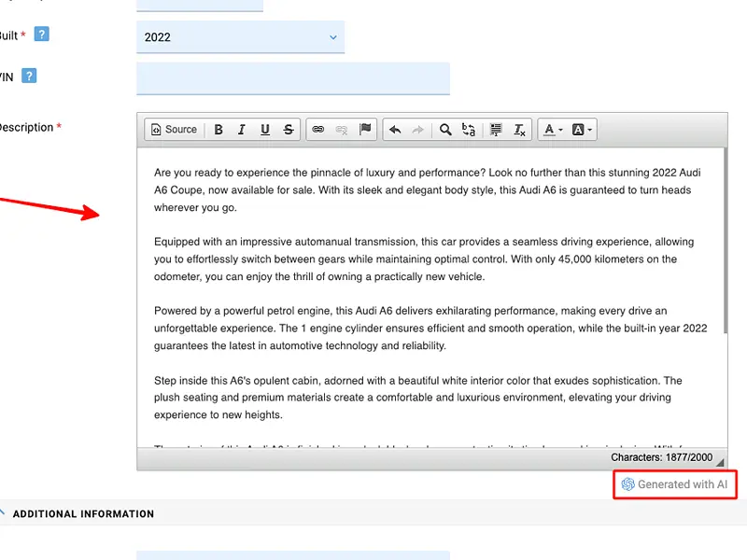Open the background color dropdown
The width and height of the screenshot is (747, 560).
(x=582, y=130)
